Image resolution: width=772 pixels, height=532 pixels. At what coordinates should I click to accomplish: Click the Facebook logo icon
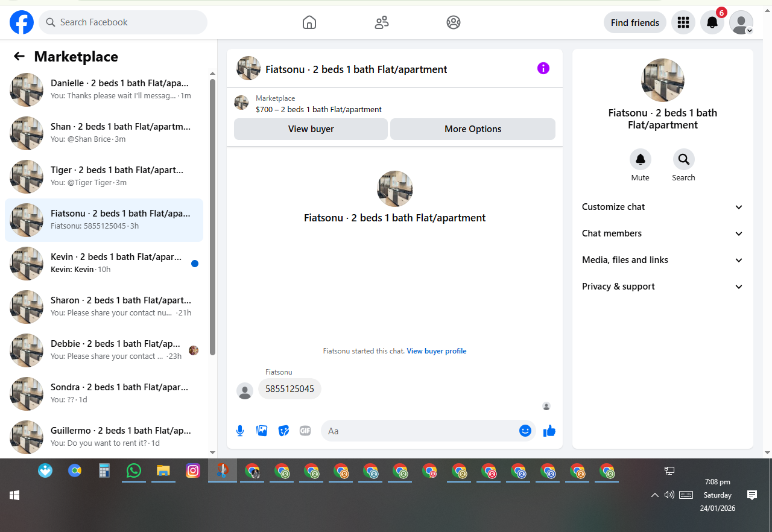click(22, 22)
